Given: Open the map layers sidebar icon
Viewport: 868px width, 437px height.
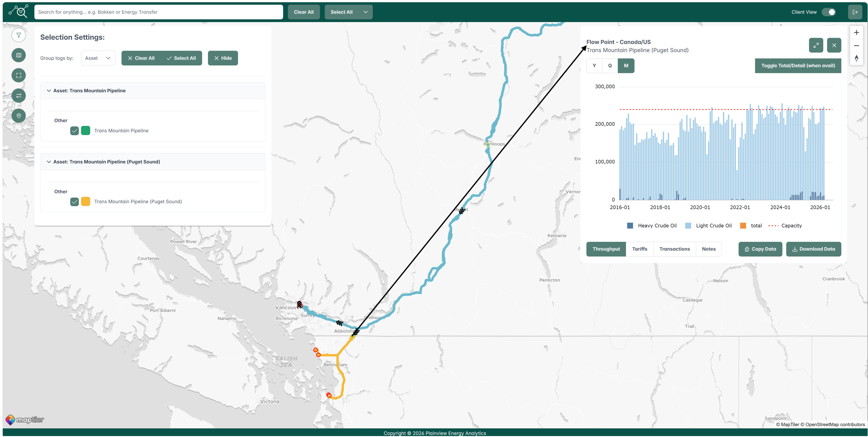Looking at the screenshot, I should [x=19, y=55].
